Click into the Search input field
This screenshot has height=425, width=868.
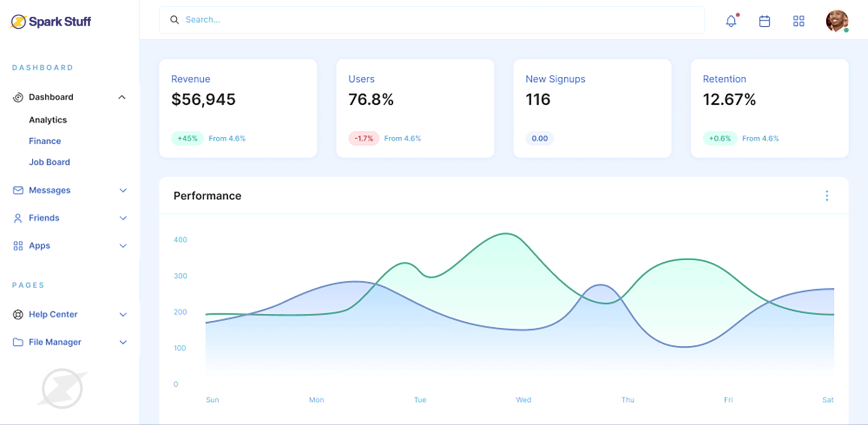pos(433,20)
